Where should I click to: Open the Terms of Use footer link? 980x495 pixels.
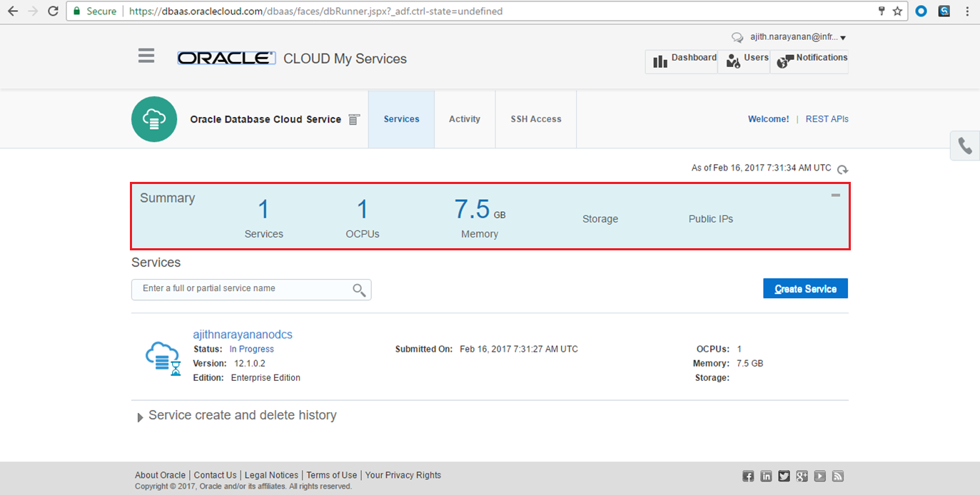(x=331, y=475)
